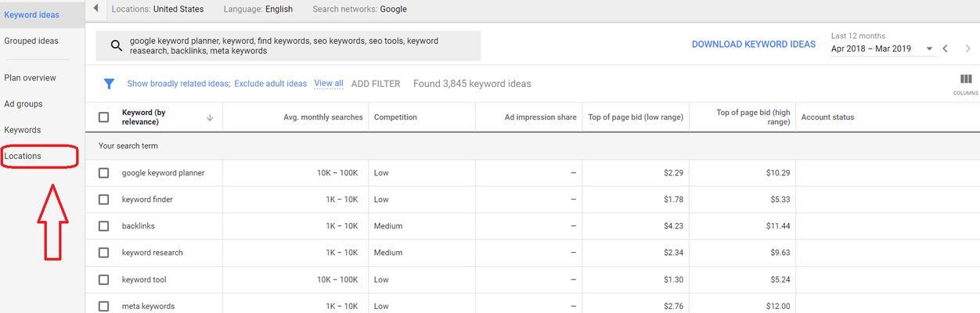Open the date range dropdown
Viewport: 980px width, 313px height.
point(883,49)
